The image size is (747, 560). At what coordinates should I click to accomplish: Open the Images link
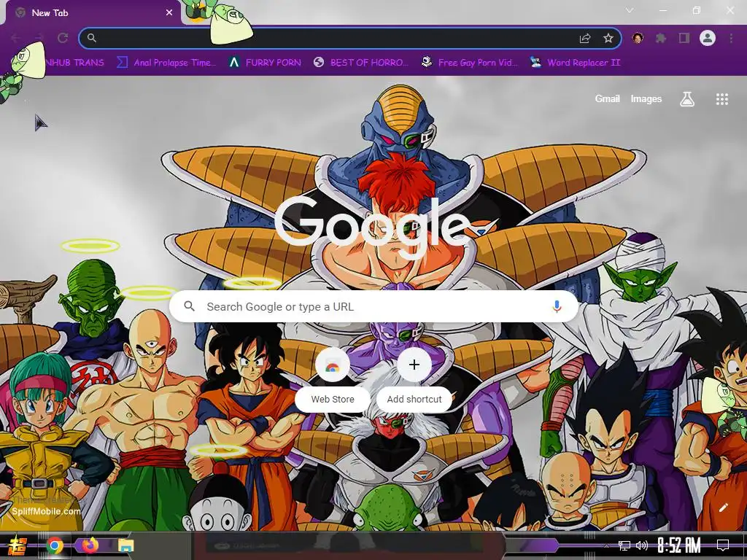click(646, 98)
